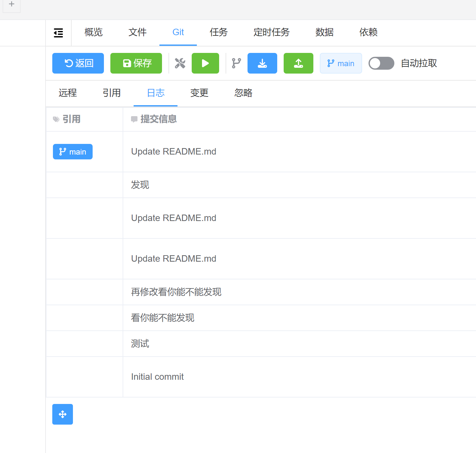Pull changes with the download icon

262,63
